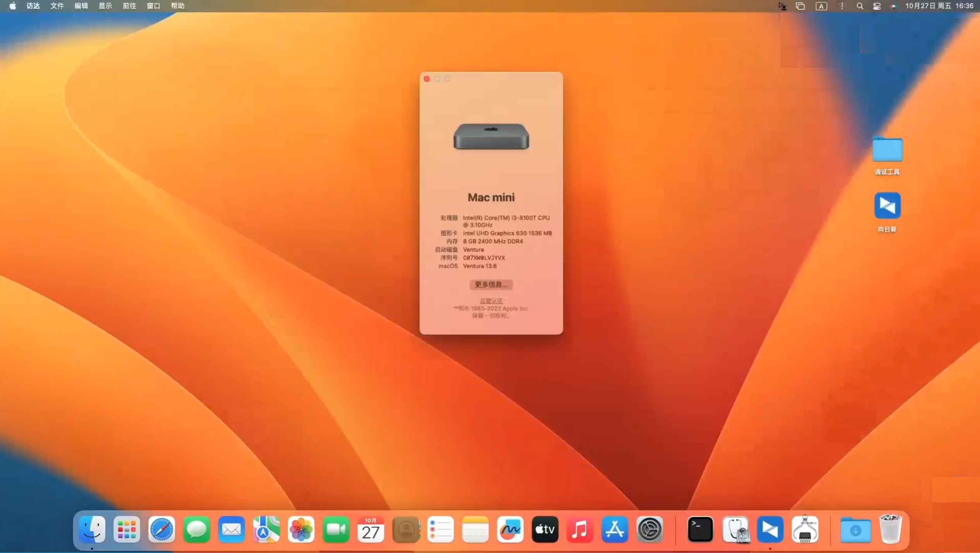The image size is (980, 553).
Task: Open the 文件 menu
Action: (x=57, y=6)
